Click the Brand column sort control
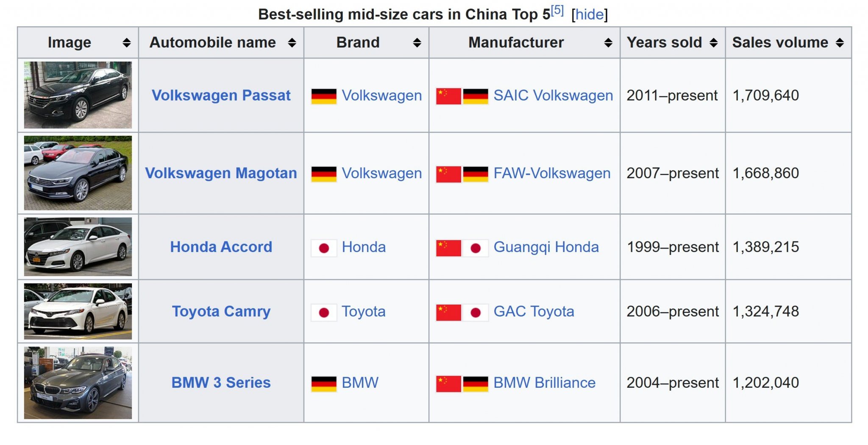 417,42
